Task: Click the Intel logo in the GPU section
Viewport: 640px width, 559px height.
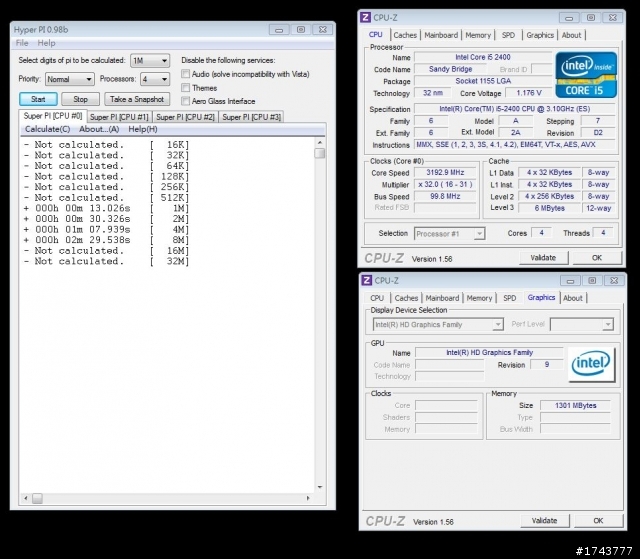Action: pyautogui.click(x=591, y=364)
